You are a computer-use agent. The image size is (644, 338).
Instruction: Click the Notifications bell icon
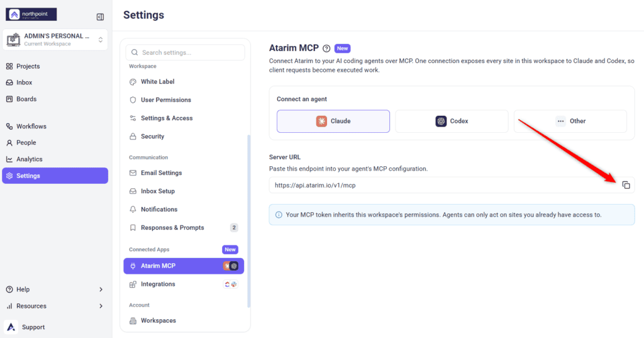coord(133,210)
